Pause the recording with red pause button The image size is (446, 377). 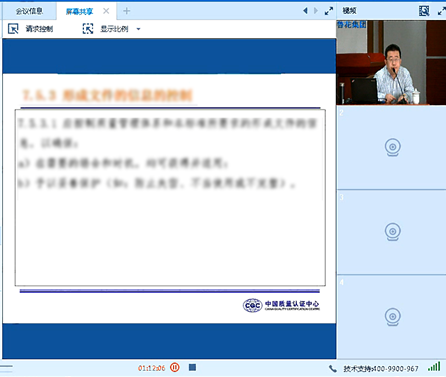pos(175,367)
